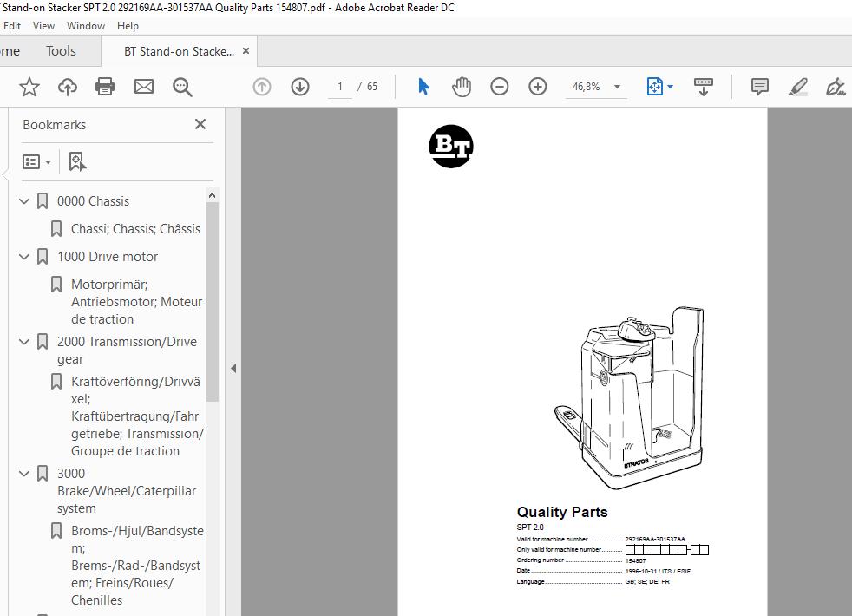Image resolution: width=852 pixels, height=616 pixels.
Task: Open the fit page options dropdown arrow
Action: tap(671, 87)
